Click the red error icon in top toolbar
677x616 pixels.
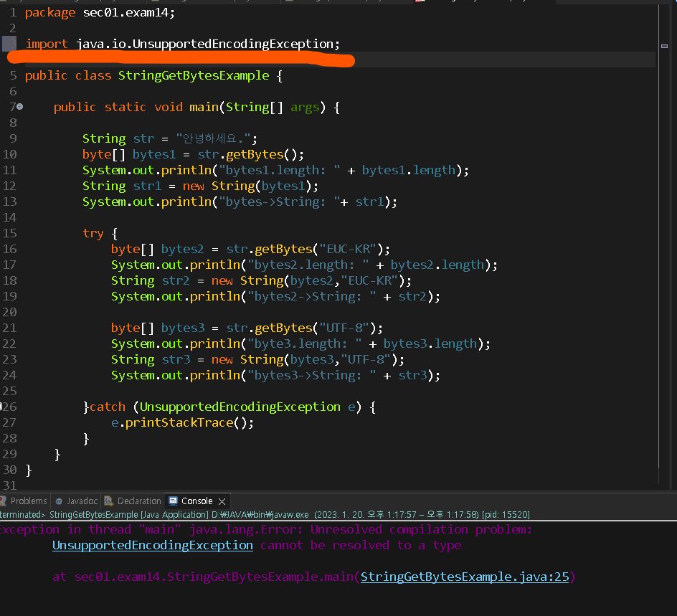pos(418,3)
